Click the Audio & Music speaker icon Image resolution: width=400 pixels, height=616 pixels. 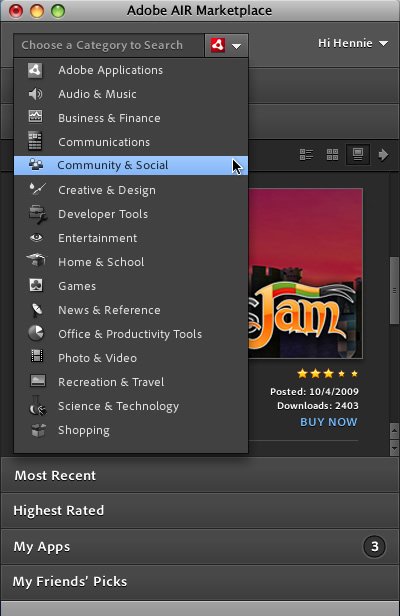pyautogui.click(x=35, y=94)
